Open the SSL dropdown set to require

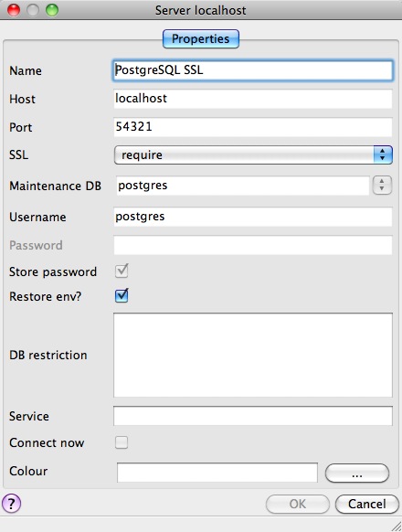pos(253,155)
